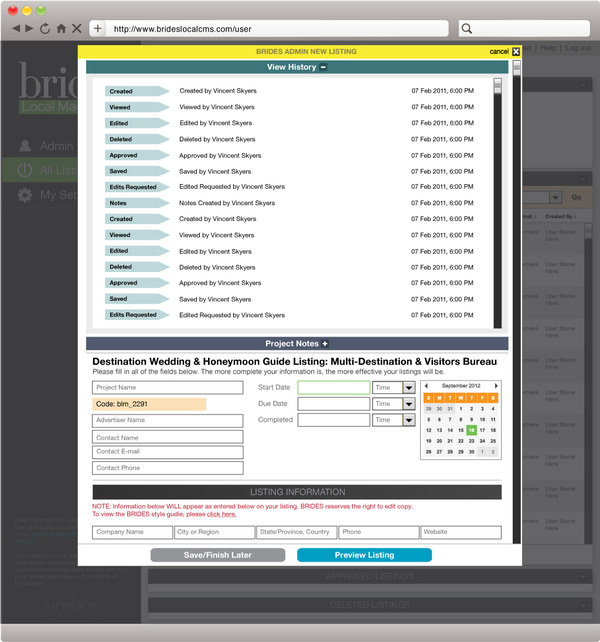Click the LISTING INFORMATION header bar
Image resolution: width=600 pixels, height=642 pixels.
click(297, 492)
